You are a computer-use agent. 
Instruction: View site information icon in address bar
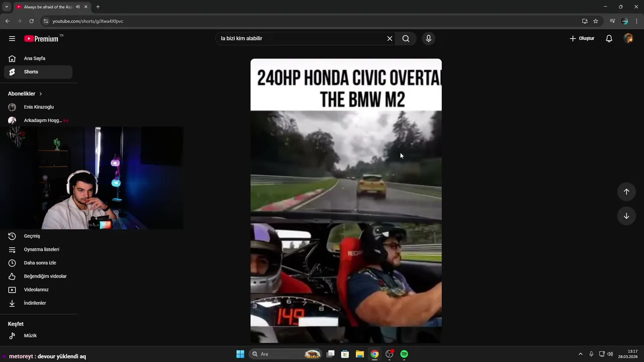pyautogui.click(x=46, y=21)
